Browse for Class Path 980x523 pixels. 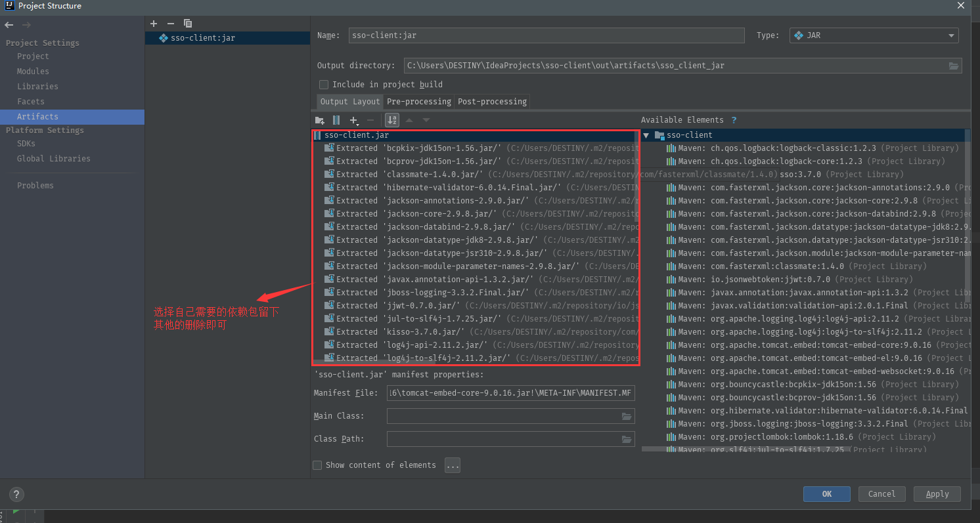[x=627, y=439]
